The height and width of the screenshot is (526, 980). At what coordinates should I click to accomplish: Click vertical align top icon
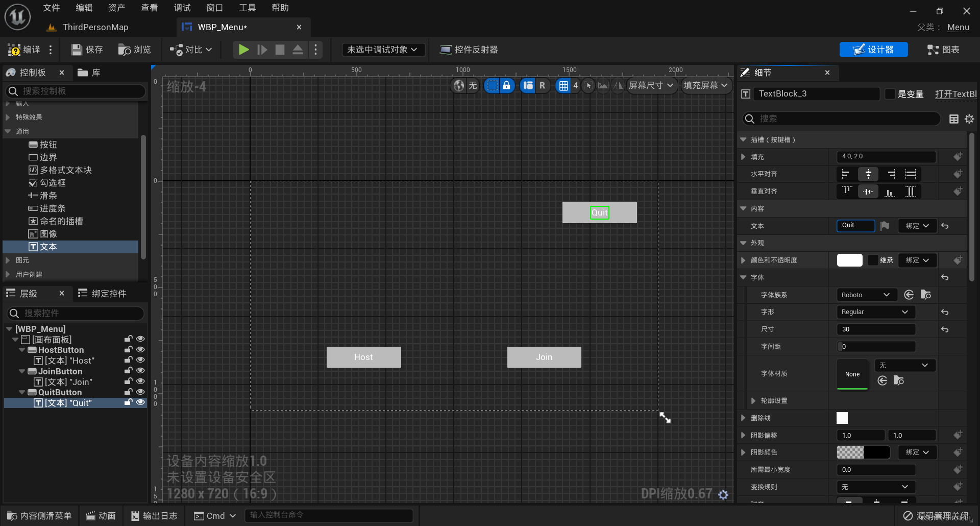pos(846,192)
